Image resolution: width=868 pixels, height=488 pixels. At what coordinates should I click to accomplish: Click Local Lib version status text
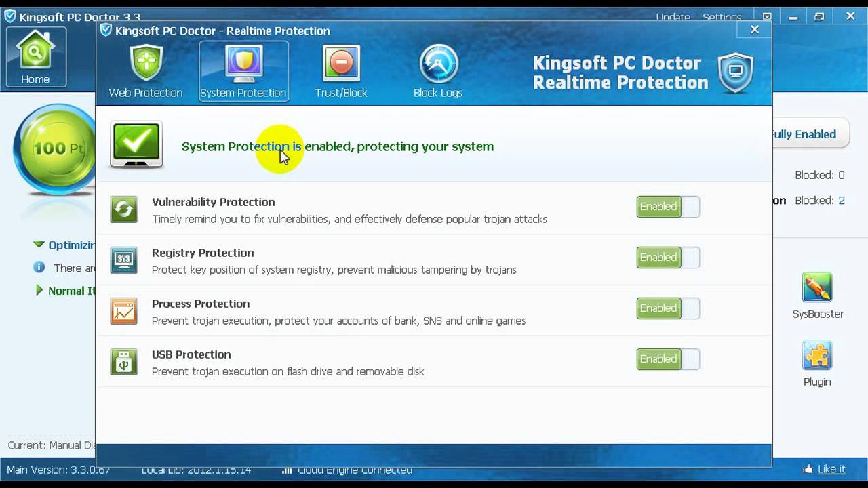tap(197, 470)
